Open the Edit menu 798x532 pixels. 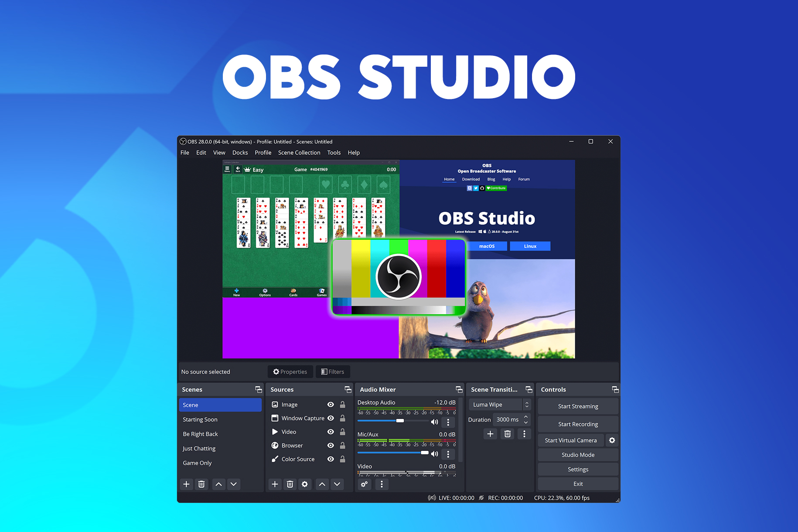click(x=201, y=153)
